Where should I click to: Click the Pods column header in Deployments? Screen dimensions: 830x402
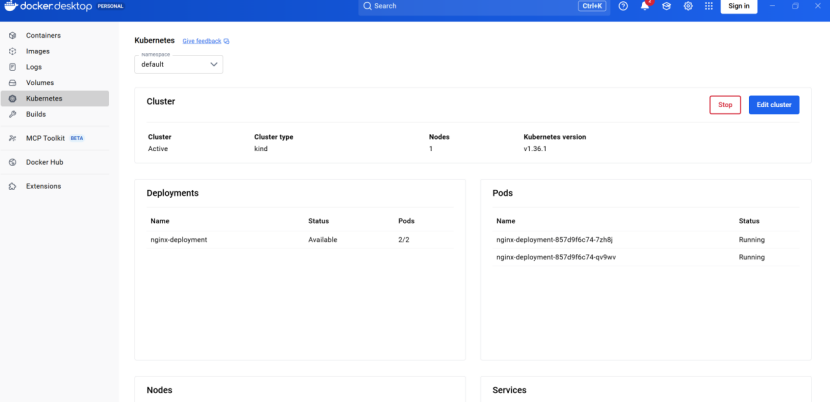[x=407, y=221]
